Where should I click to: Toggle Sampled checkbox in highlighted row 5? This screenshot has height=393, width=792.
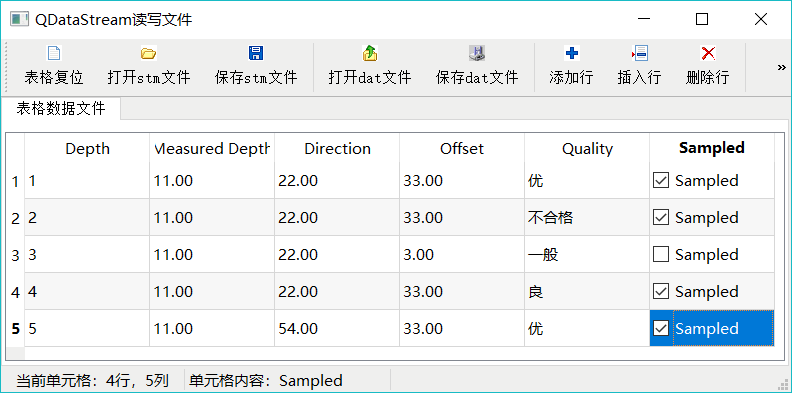661,329
